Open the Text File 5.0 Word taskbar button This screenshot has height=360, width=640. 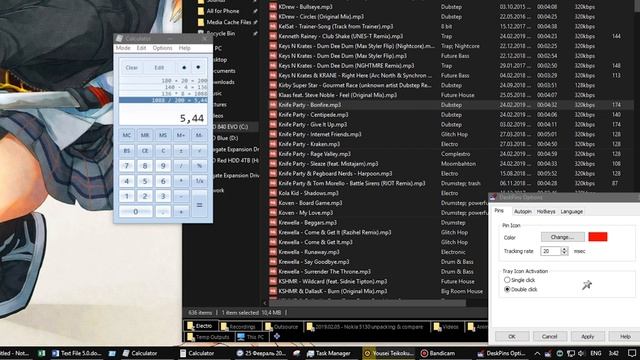pos(76,353)
